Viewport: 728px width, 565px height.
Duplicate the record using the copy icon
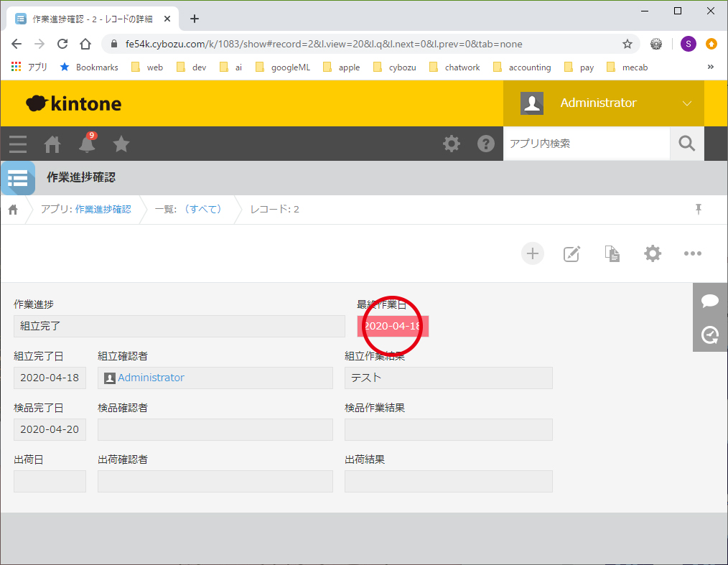(612, 253)
